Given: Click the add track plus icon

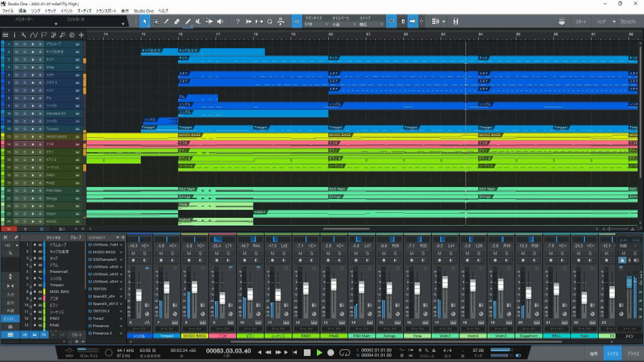Looking at the screenshot, I should 81,35.
